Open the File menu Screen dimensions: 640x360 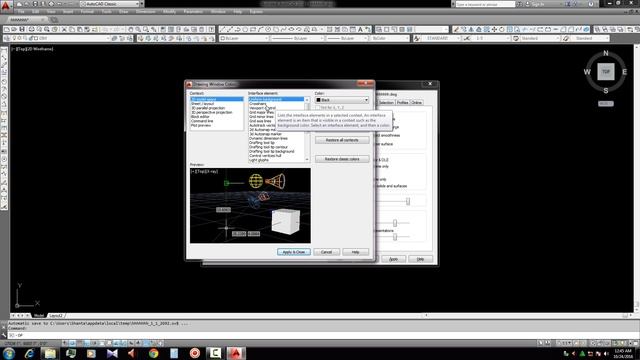click(x=21, y=12)
